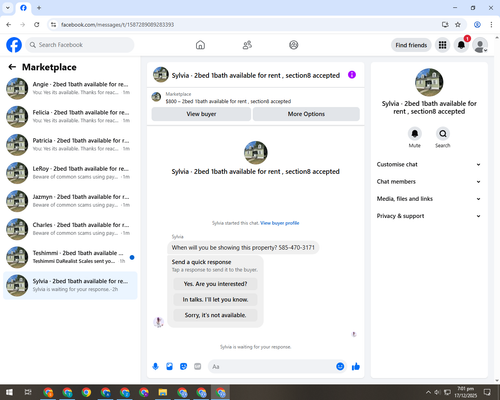Viewport: 500px width, 400px height.
Task: Search within the Sylvia conversation
Action: point(443,134)
